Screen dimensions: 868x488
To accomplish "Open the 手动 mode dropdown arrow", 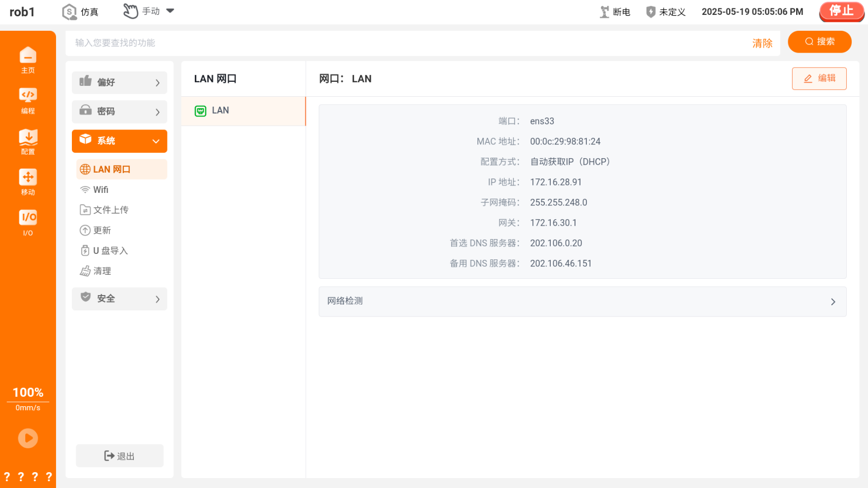I will 170,11.
